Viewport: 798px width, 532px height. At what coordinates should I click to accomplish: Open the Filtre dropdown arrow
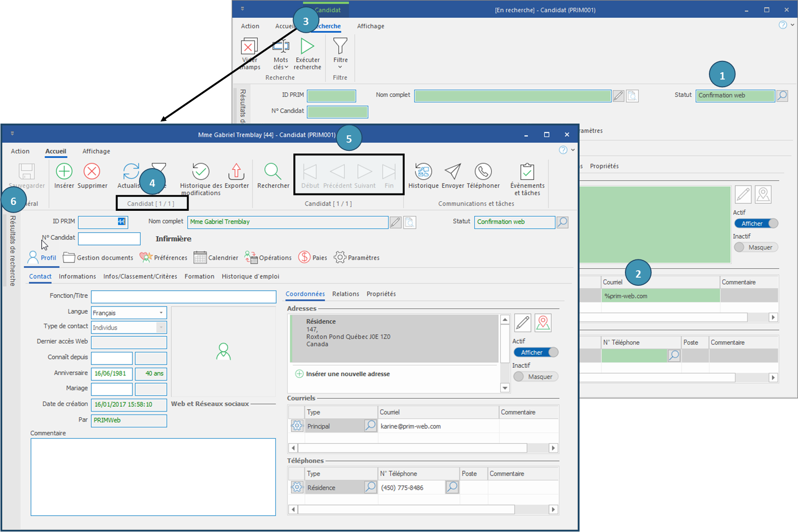(x=340, y=67)
